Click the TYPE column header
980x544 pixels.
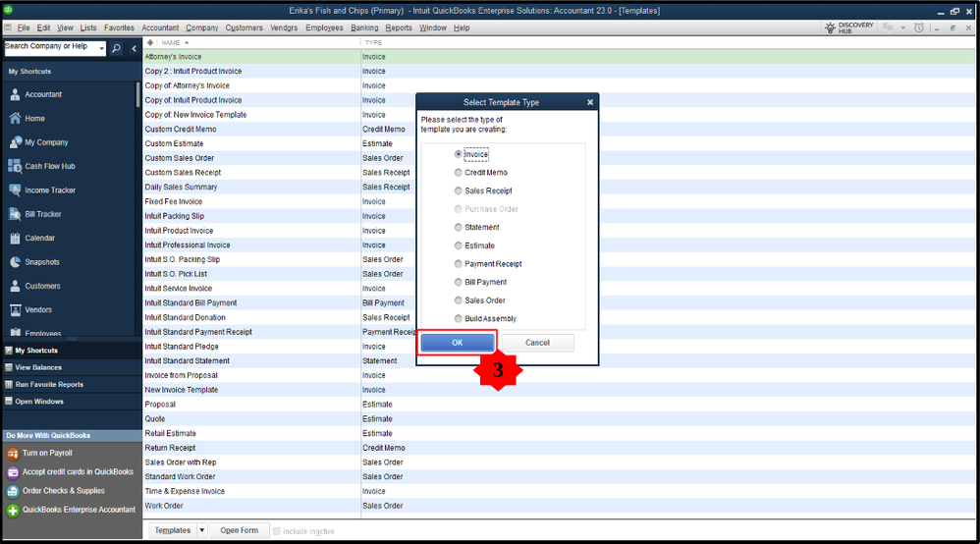point(374,42)
